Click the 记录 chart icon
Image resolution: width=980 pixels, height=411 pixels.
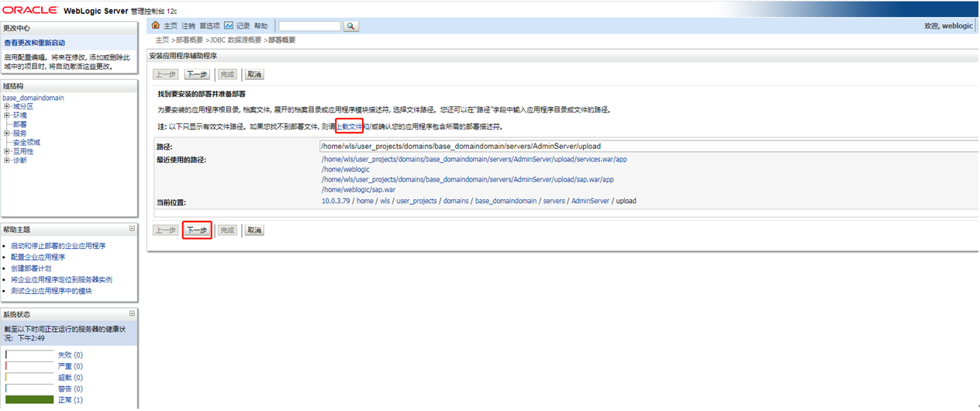tap(229, 26)
